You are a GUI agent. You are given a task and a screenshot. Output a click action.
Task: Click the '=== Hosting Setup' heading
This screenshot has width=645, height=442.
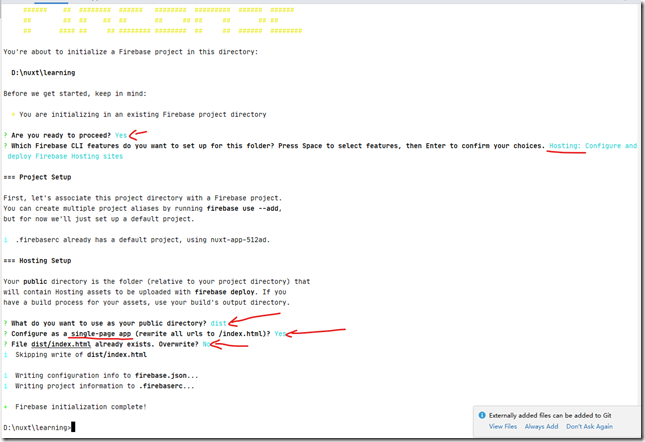37,261
